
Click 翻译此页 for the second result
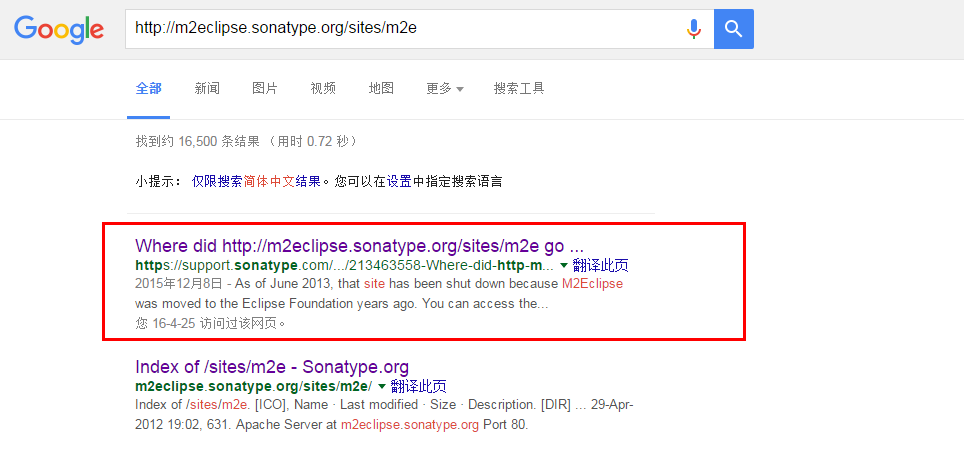point(419,386)
